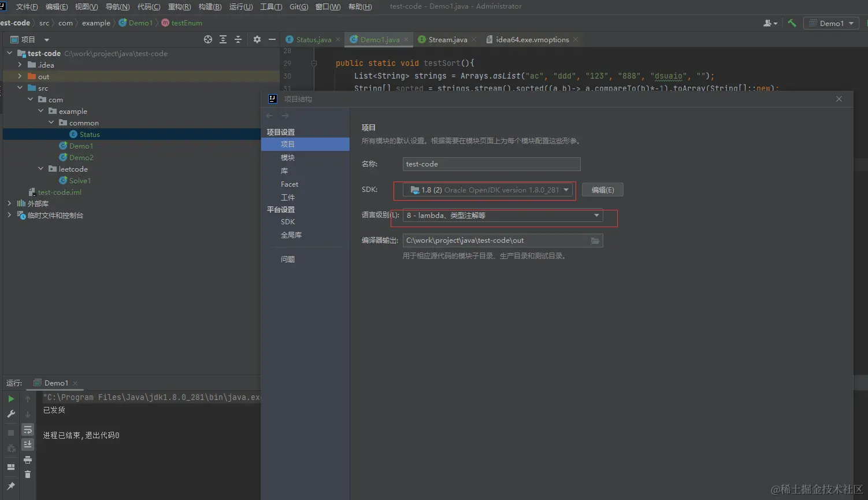
Task: Open the Git(G) menu
Action: coord(299,6)
